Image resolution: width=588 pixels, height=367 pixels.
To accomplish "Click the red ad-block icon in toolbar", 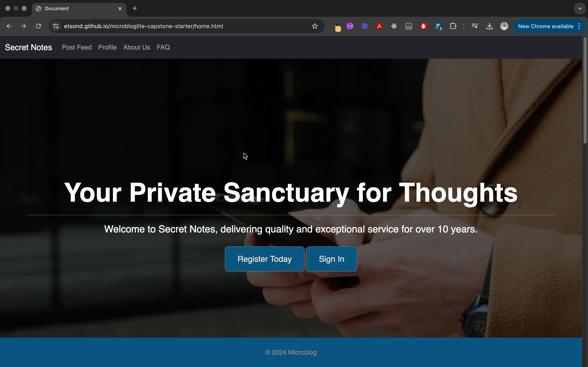I will click(x=423, y=26).
